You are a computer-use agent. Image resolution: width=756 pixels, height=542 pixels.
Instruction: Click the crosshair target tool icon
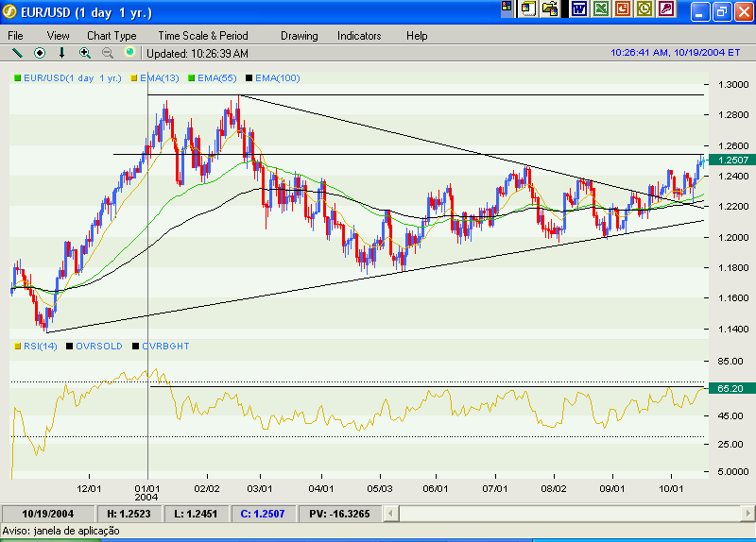pos(40,53)
